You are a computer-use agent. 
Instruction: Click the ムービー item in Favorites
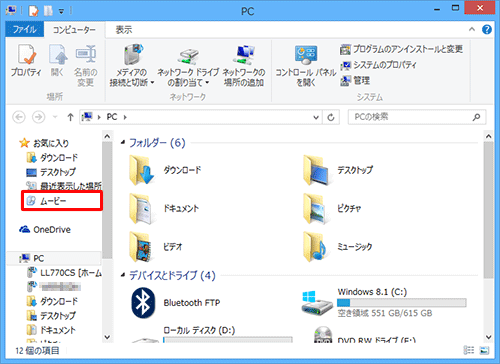61,201
